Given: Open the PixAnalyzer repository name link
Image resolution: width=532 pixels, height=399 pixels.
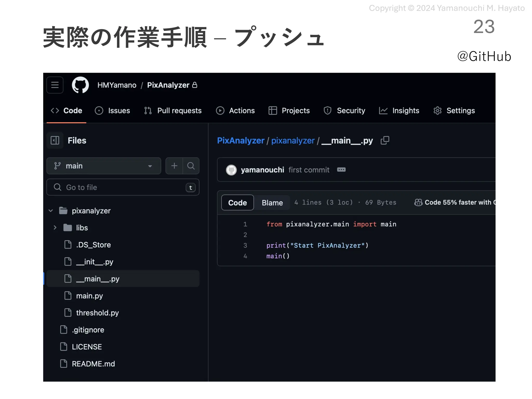Looking at the screenshot, I should pos(168,85).
